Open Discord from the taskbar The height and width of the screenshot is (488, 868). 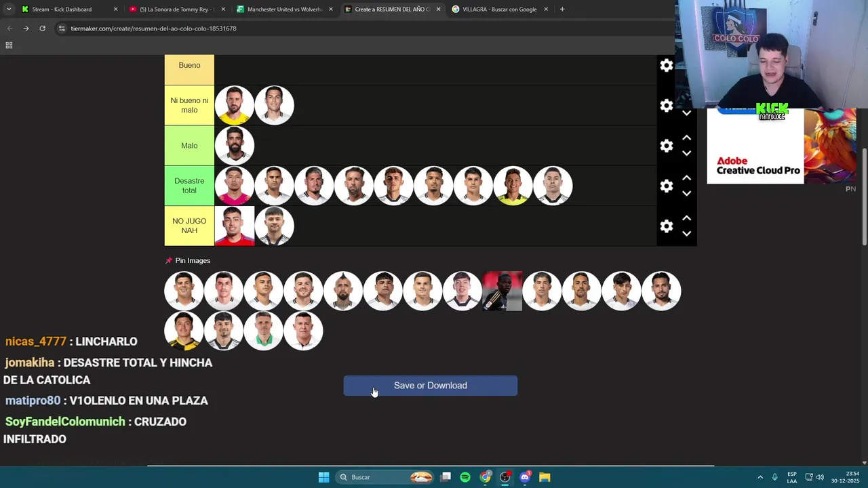pos(525,477)
